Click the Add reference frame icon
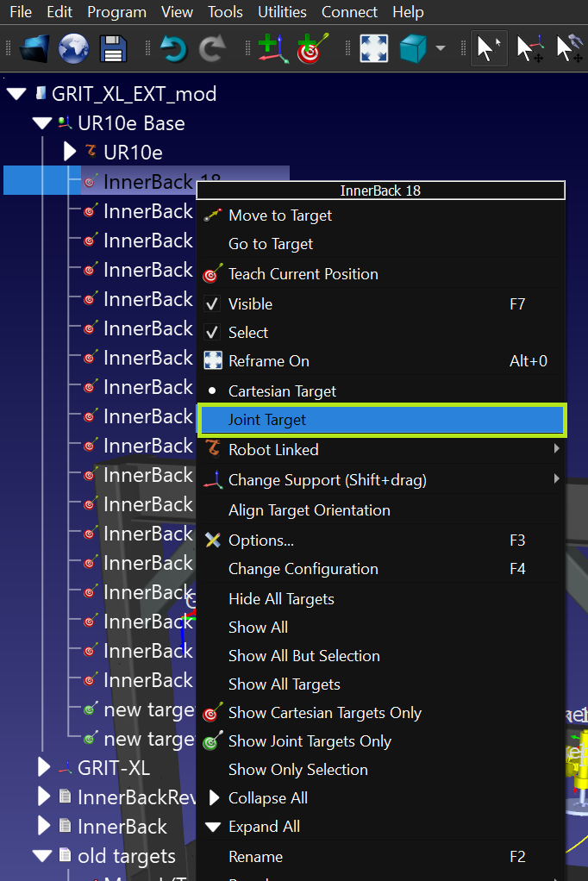The image size is (588, 881). click(272, 48)
